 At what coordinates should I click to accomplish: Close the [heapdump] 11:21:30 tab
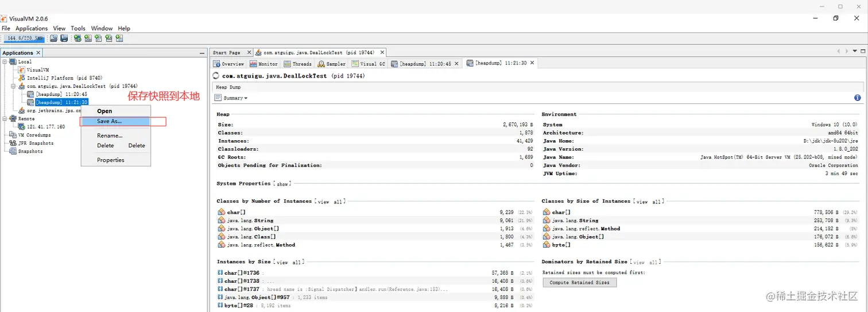pos(532,63)
